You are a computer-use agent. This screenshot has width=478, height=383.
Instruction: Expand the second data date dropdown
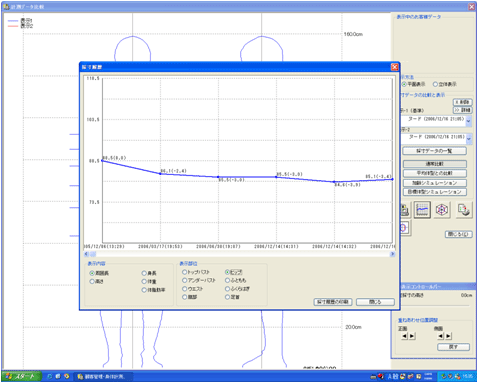(469, 139)
